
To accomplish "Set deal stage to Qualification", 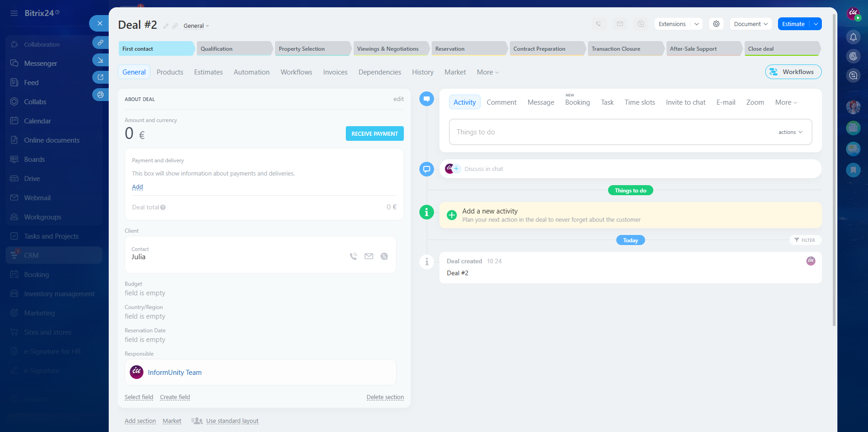I will [234, 49].
